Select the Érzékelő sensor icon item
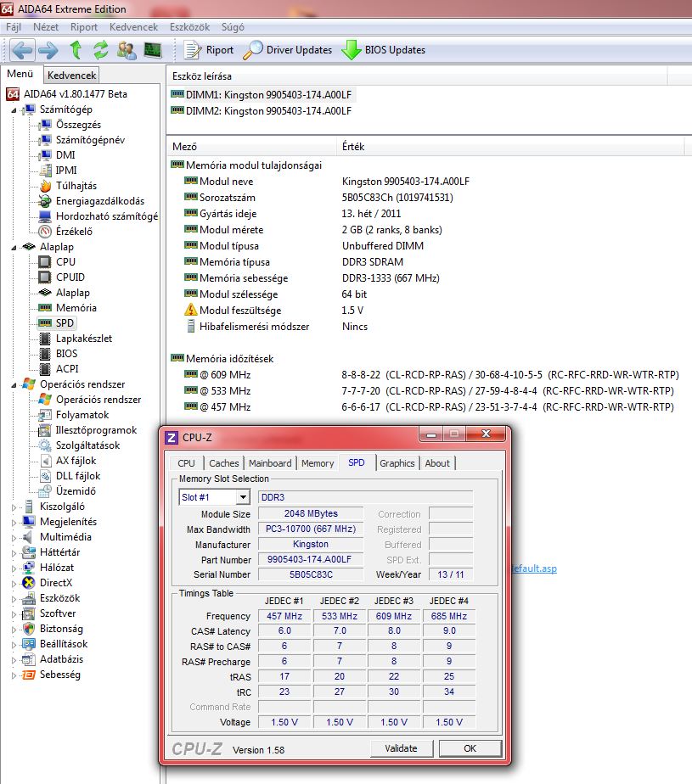Viewport: 692px width, 784px height. pos(45,231)
